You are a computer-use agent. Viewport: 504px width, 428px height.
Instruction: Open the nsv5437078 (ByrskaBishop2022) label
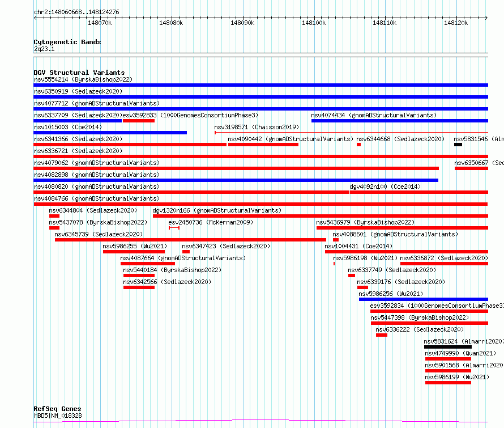click(x=98, y=222)
